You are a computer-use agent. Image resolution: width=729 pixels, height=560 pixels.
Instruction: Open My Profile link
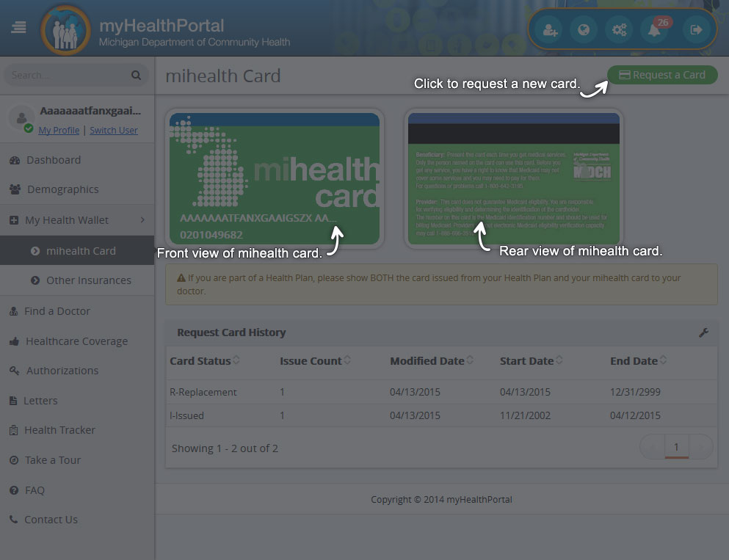tap(59, 131)
